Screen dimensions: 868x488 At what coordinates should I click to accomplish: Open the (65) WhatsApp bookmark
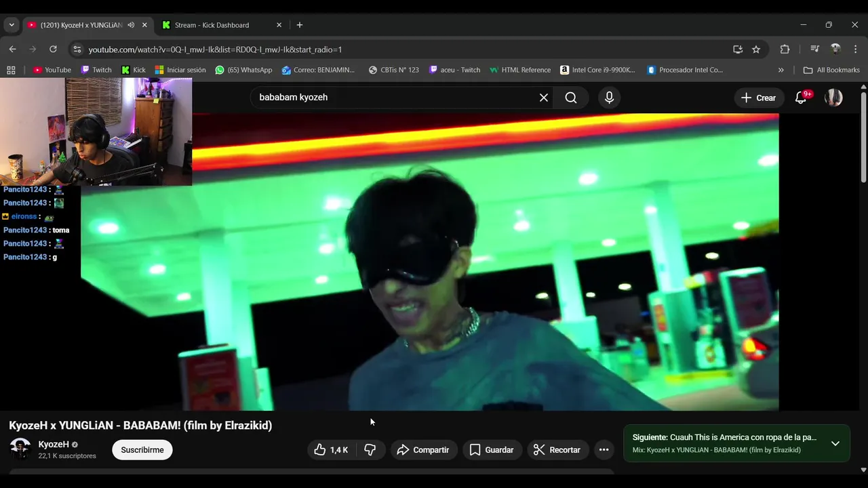pos(243,70)
